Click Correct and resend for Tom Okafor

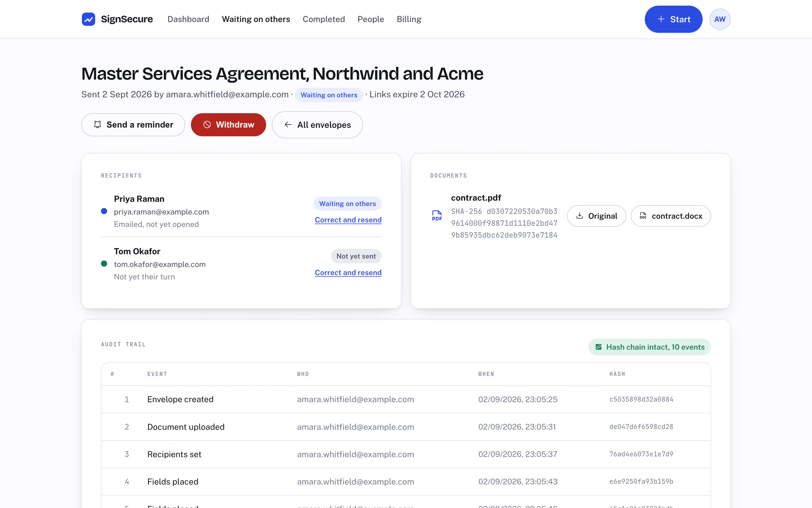point(348,272)
